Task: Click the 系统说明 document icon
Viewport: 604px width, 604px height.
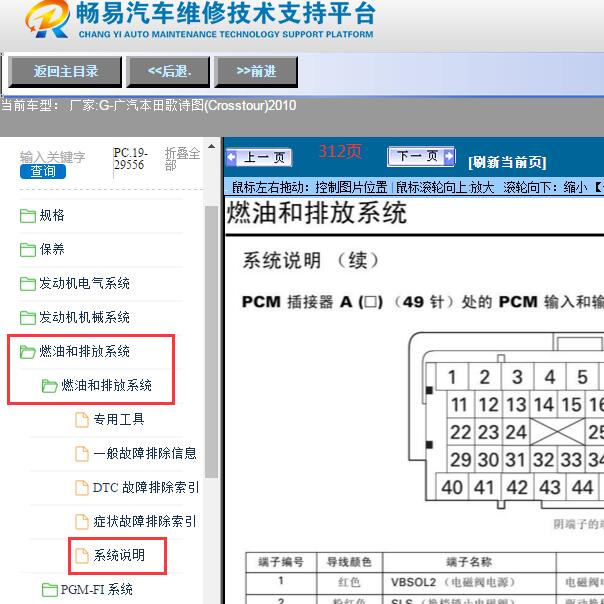Action: tap(82, 555)
